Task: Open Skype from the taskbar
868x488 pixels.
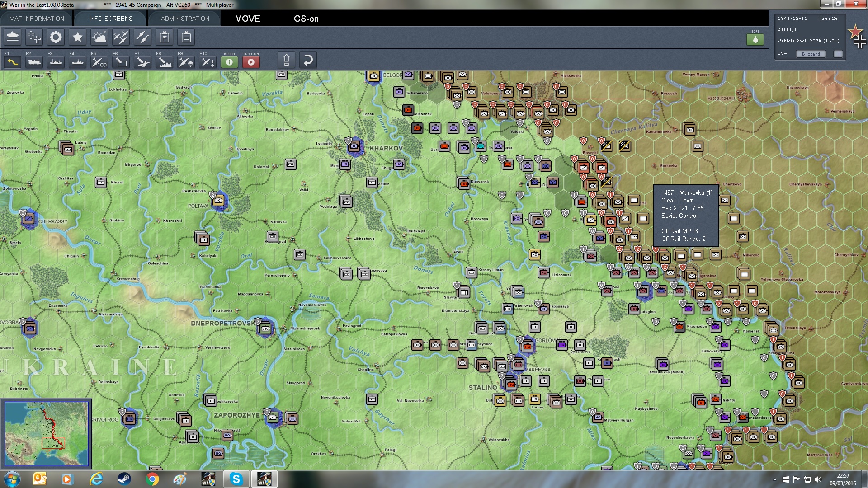Action: point(236,479)
